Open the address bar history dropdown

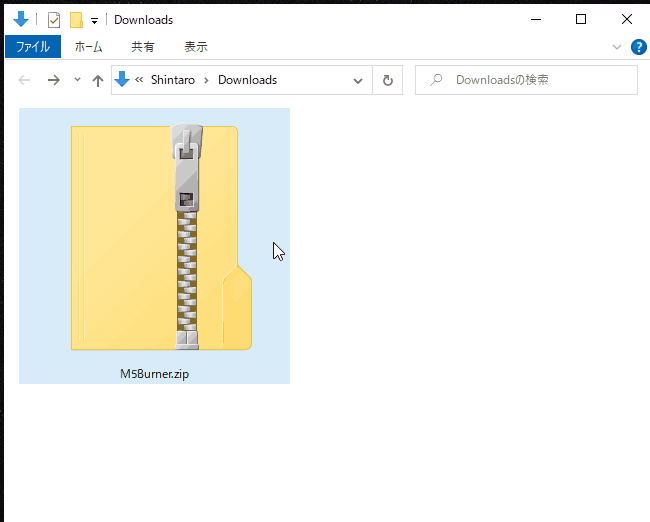(358, 81)
